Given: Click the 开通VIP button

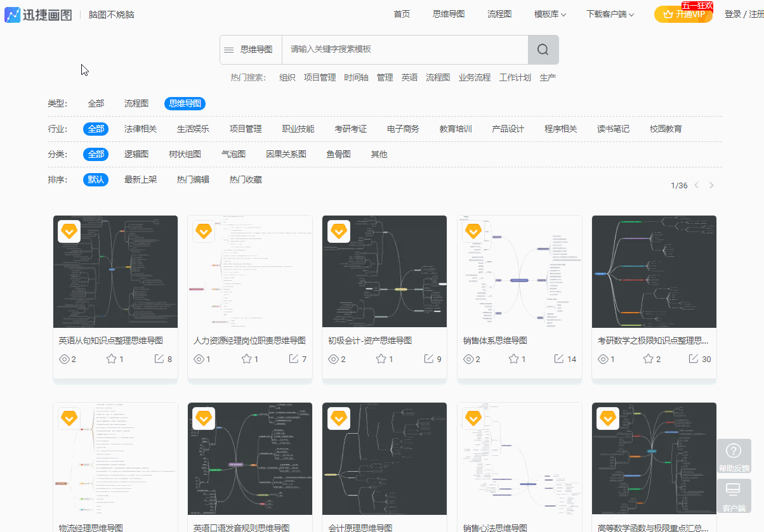Looking at the screenshot, I should 683,13.
